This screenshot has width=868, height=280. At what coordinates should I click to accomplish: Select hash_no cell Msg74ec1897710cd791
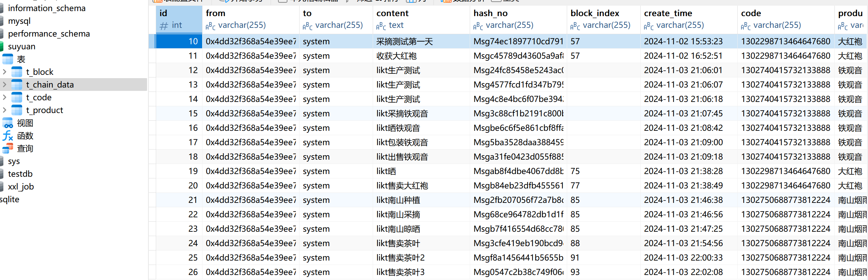click(518, 41)
